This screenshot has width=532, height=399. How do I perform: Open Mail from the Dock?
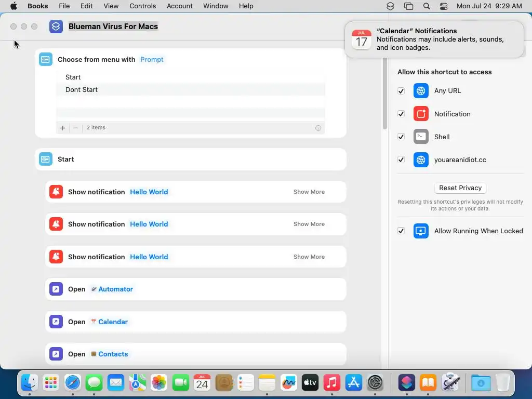click(116, 383)
